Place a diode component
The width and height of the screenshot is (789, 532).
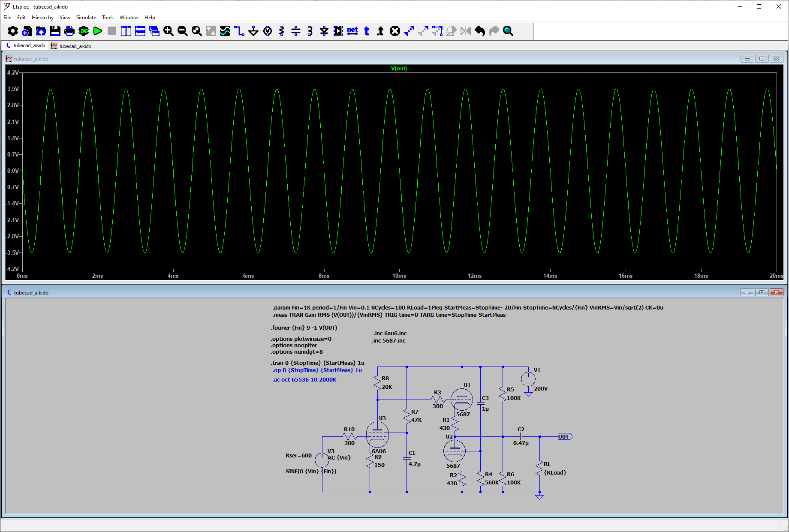[324, 31]
